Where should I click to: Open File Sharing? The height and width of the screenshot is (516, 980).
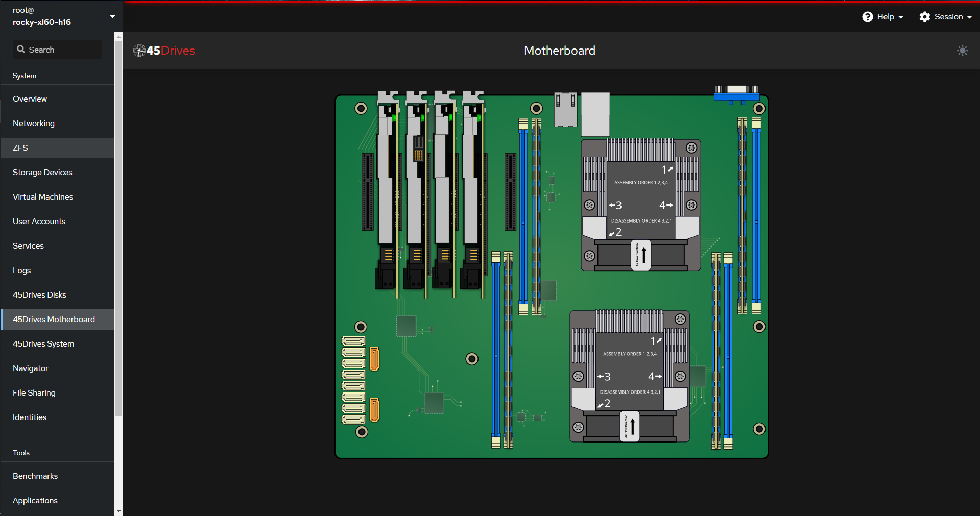57,393
